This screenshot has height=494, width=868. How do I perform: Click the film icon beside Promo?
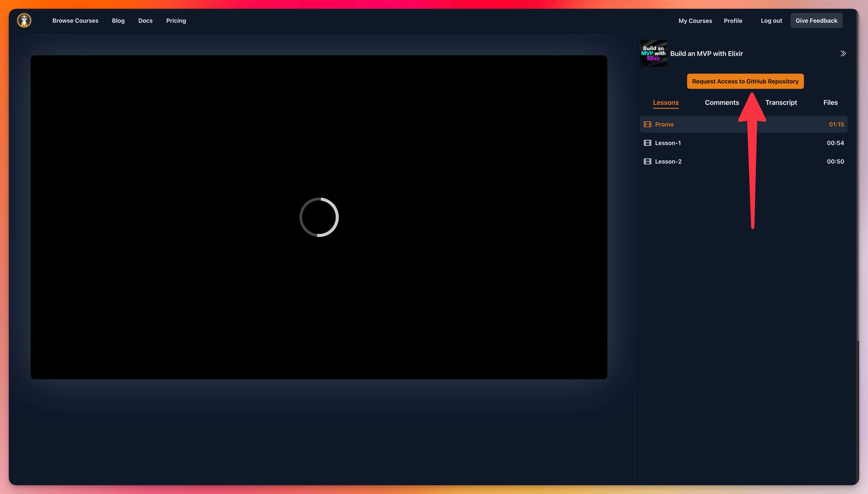[x=647, y=125]
